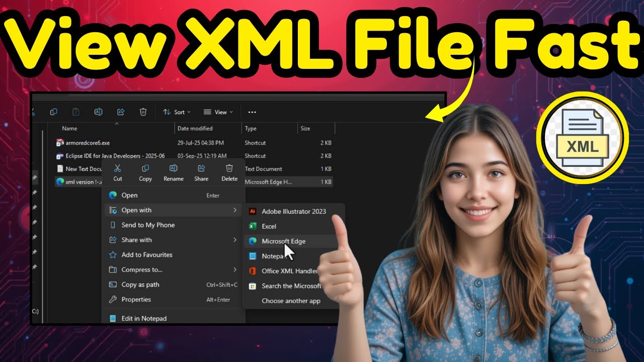Click Copy icon in context menu

145,172
